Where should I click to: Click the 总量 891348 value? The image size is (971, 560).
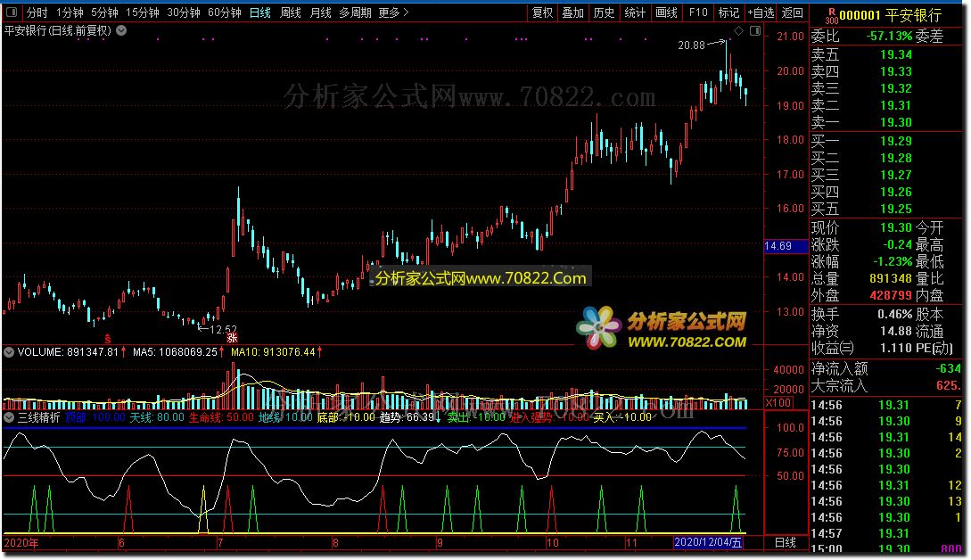point(891,279)
